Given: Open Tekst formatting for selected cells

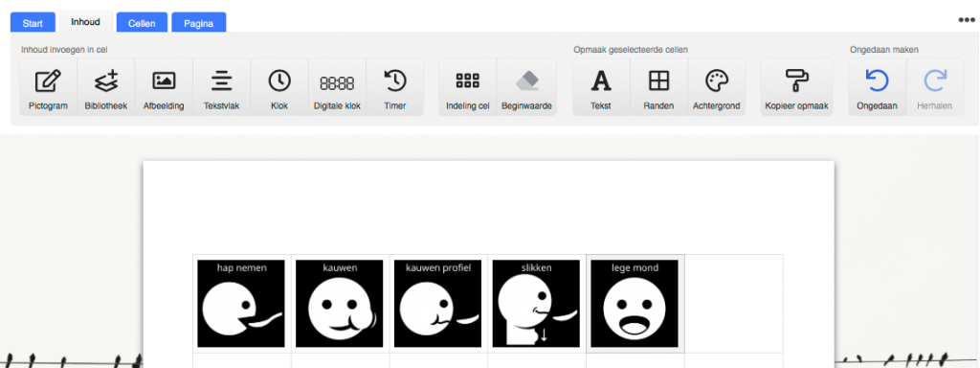Looking at the screenshot, I should (601, 87).
